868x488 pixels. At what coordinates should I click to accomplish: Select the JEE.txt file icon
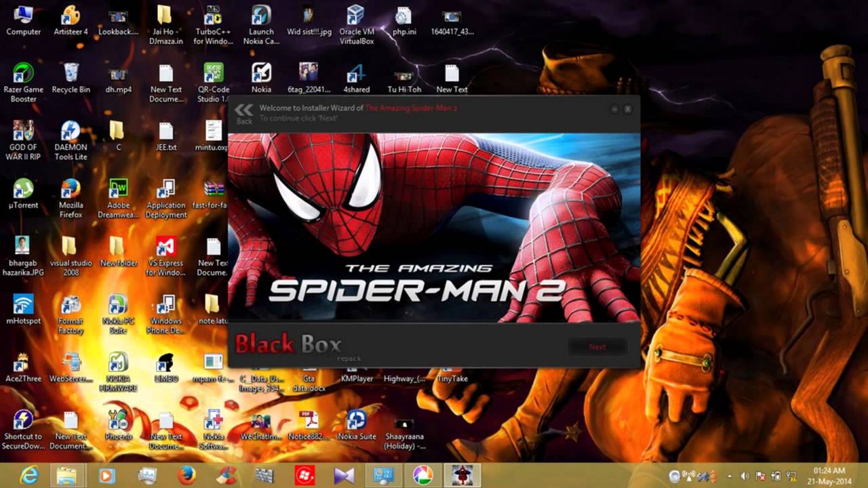click(166, 136)
